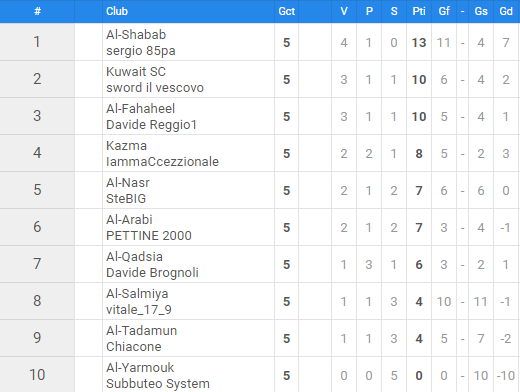The width and height of the screenshot is (520, 392).
Task: Open the Kuwait SC club row
Action: click(x=260, y=79)
